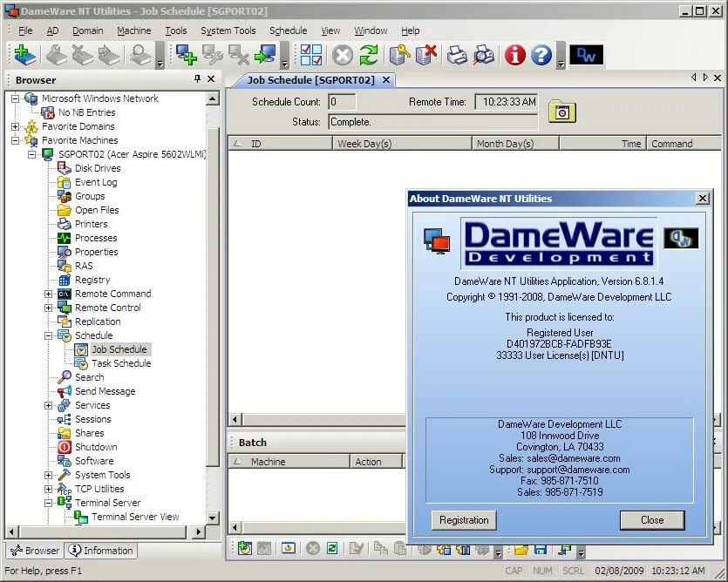
Task: Select Shutdown in the browser tree
Action: pos(96,447)
